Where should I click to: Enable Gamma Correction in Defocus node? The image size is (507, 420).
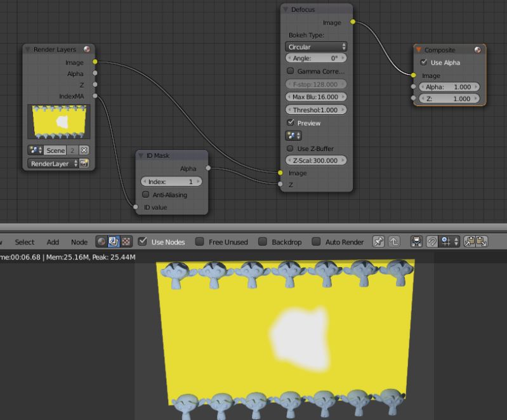(291, 71)
